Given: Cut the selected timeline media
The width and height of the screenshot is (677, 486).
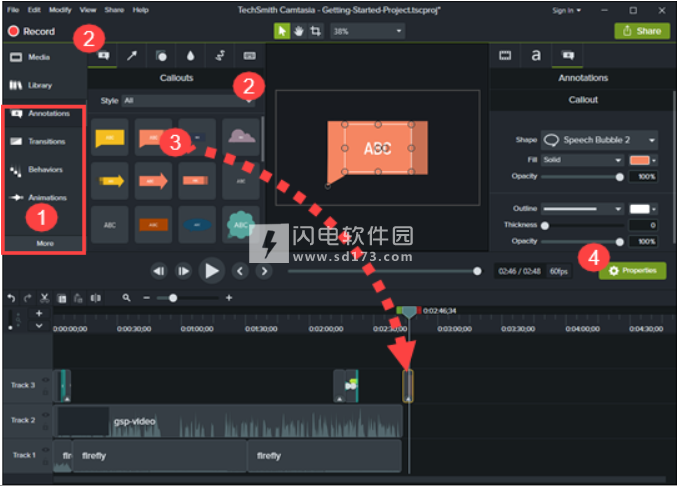Looking at the screenshot, I should 44,298.
